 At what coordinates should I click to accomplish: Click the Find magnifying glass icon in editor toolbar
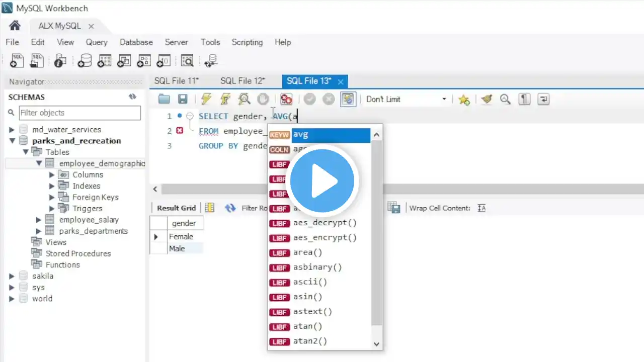tap(505, 99)
